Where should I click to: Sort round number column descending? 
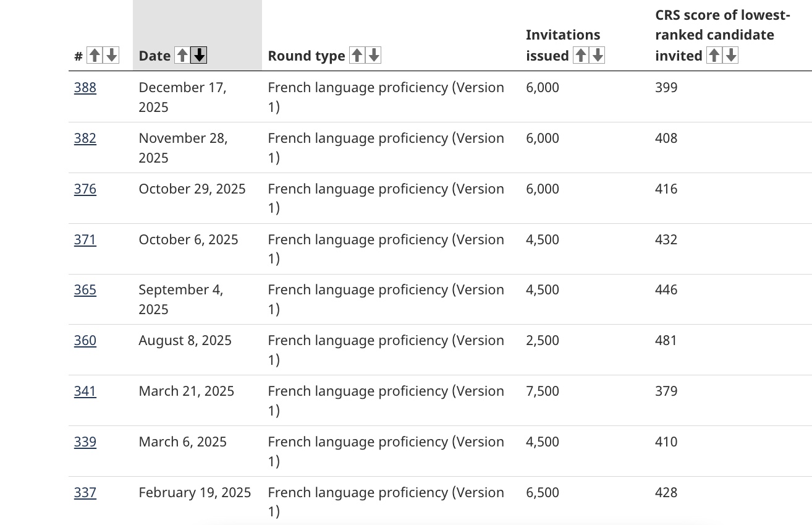point(111,56)
